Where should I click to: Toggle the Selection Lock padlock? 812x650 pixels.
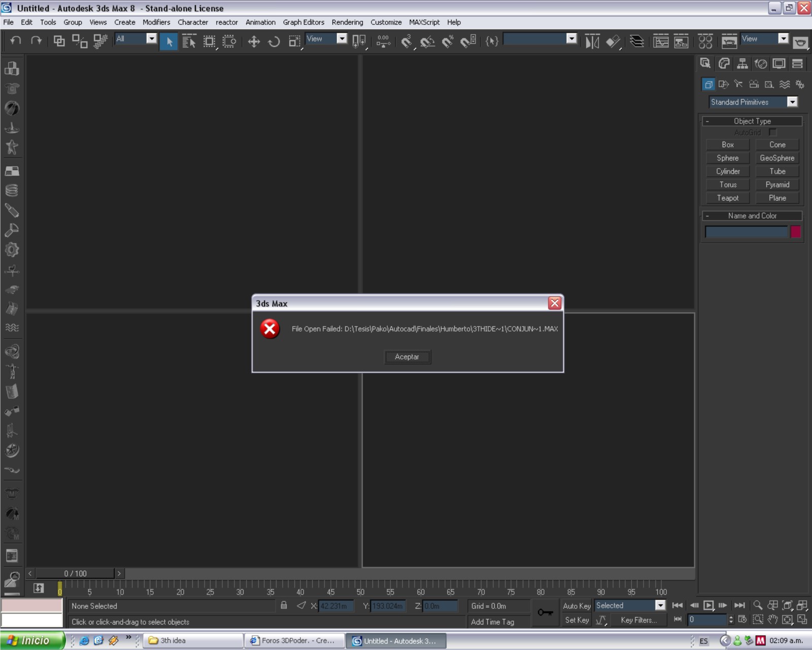point(284,605)
